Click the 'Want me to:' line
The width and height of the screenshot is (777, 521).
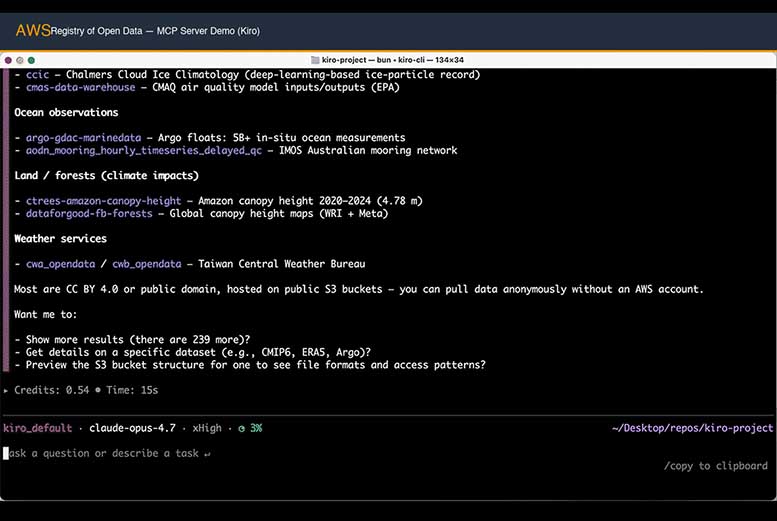tap(46, 315)
